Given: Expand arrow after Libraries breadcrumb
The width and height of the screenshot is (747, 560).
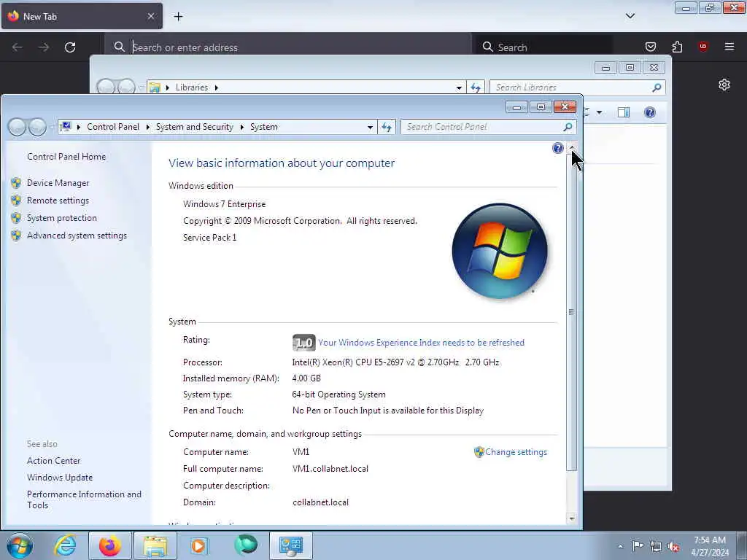Looking at the screenshot, I should [216, 87].
